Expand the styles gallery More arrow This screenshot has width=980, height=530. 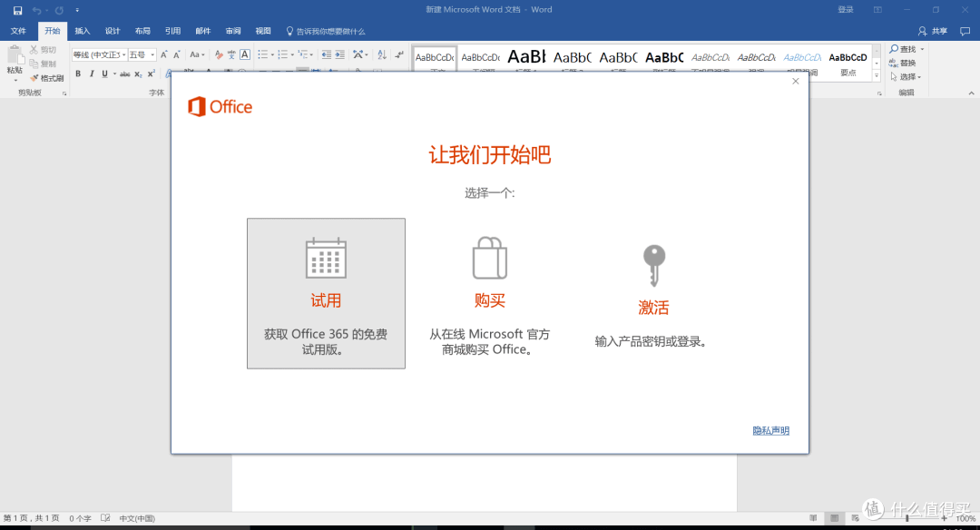877,76
